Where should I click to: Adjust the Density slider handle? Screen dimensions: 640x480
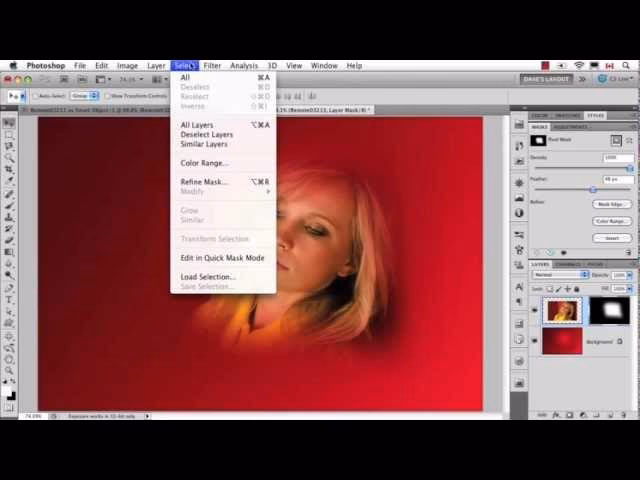click(x=629, y=168)
